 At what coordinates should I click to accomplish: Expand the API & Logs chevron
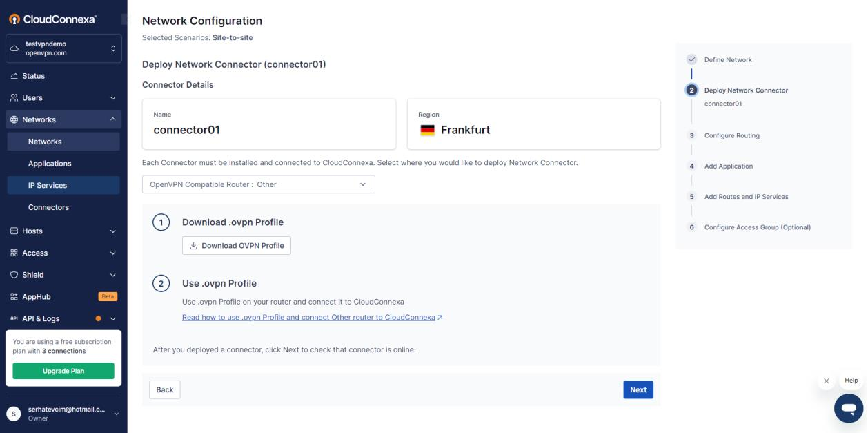pos(113,319)
